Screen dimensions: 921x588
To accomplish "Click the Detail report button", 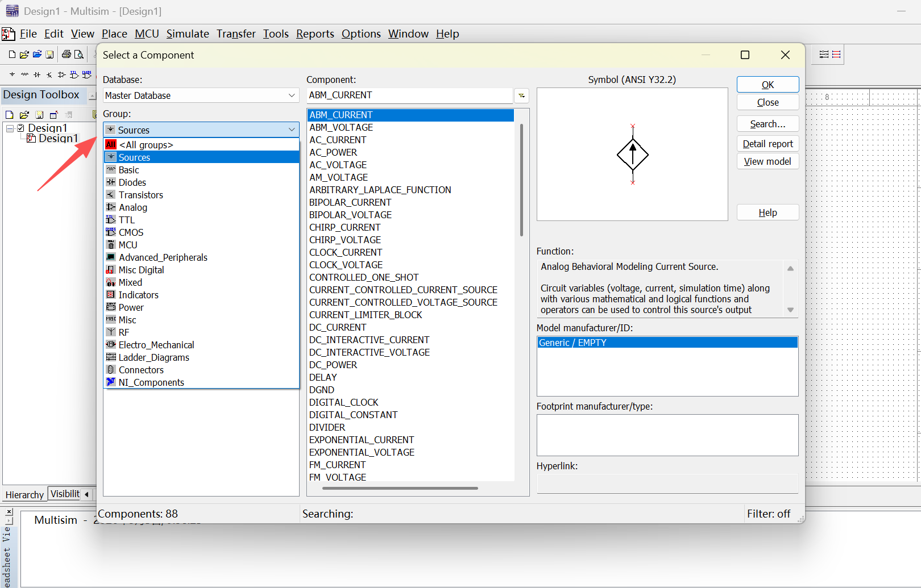I will [767, 144].
